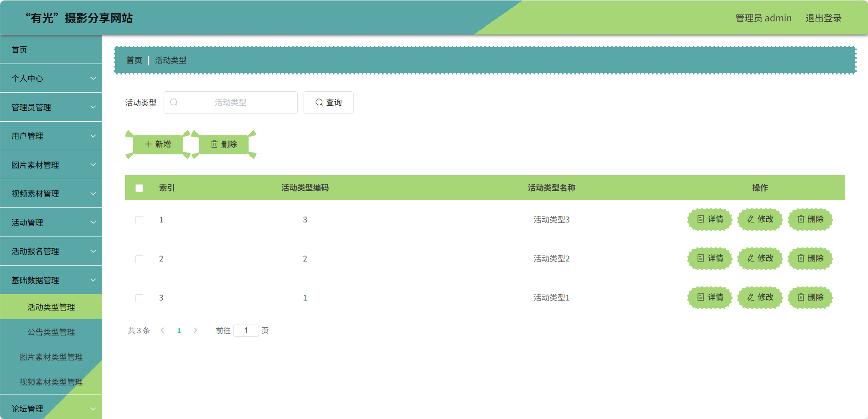Click the 活动类型编码 column header

click(305, 188)
